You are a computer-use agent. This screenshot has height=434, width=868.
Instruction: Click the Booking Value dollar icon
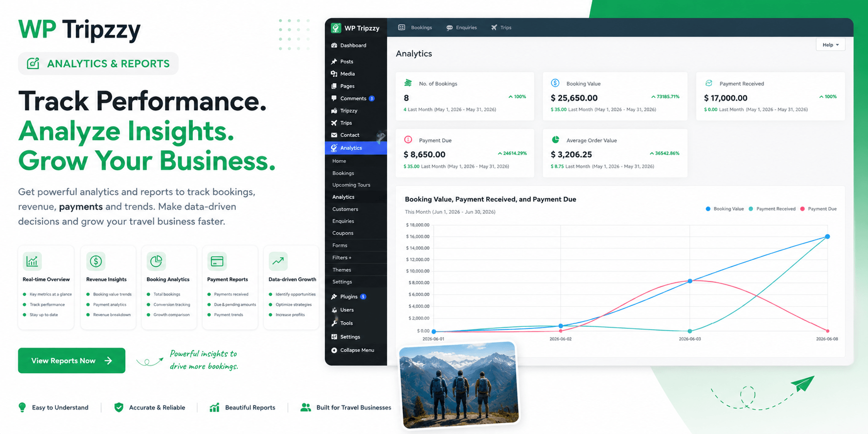555,83
